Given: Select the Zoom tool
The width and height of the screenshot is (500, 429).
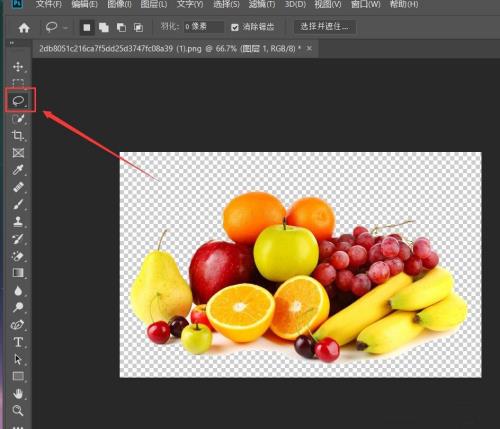Looking at the screenshot, I should 18,410.
